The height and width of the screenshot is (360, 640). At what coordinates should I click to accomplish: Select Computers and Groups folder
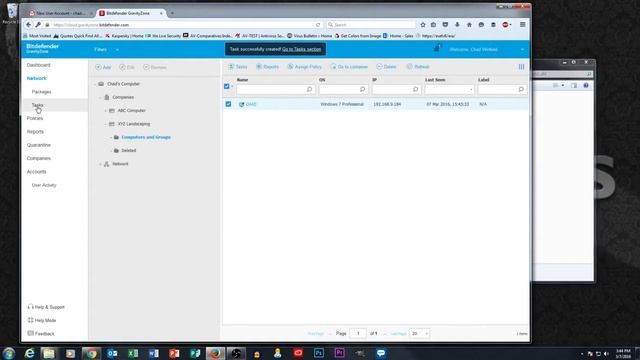[146, 137]
